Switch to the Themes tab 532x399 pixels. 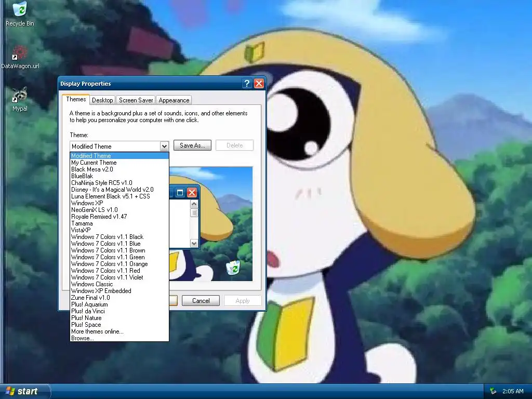76,99
